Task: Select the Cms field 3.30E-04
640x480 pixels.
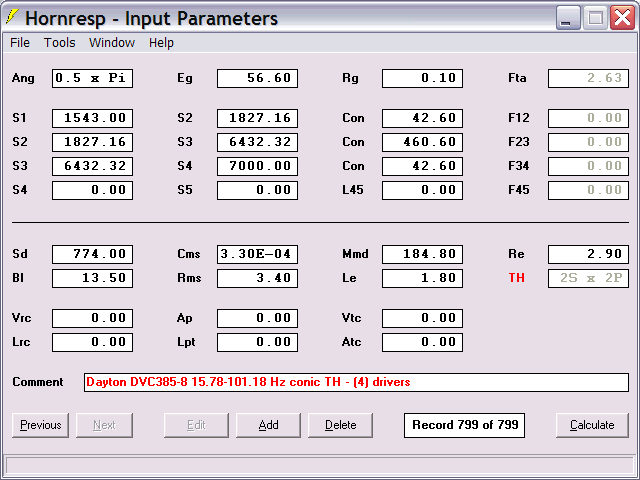Action: click(x=258, y=254)
